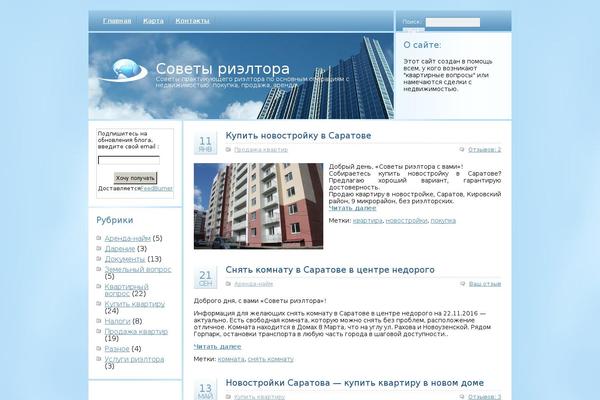The image size is (600, 400).
Task: Open the снять комнату tag
Action: click(271, 359)
